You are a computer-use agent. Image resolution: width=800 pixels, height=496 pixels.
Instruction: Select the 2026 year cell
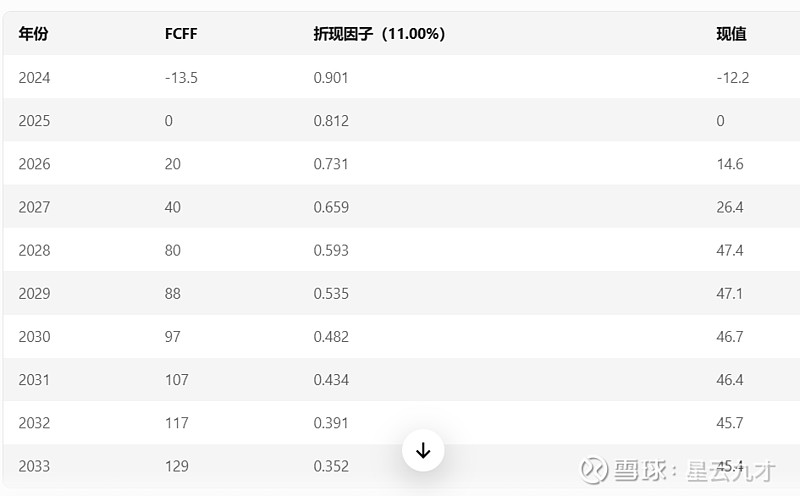(34, 164)
